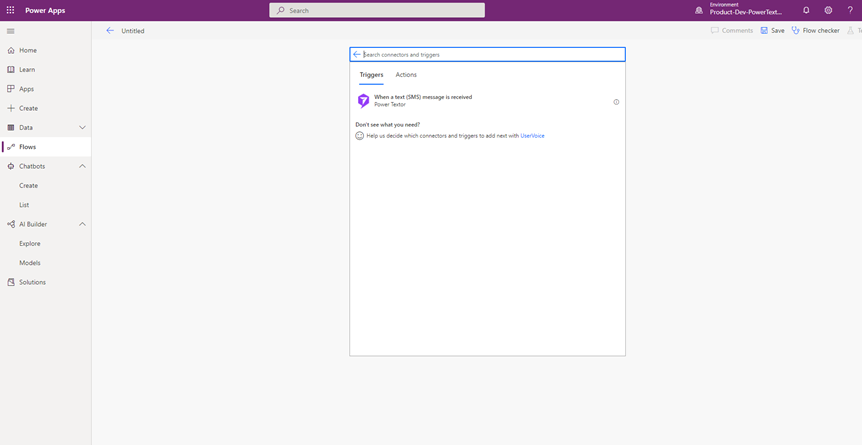Open List under Chatbots
This screenshot has height=445, width=862.
24,205
